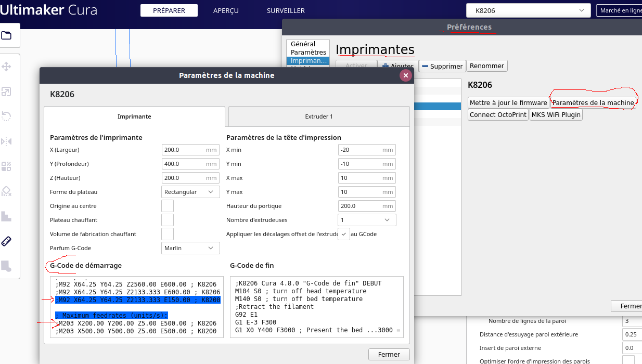Viewport: 642px width, 364px height.
Task: Click the Supprimer printer button
Action: (442, 66)
